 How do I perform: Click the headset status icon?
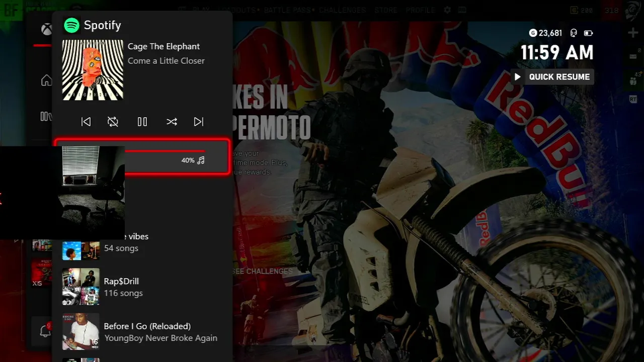click(574, 33)
